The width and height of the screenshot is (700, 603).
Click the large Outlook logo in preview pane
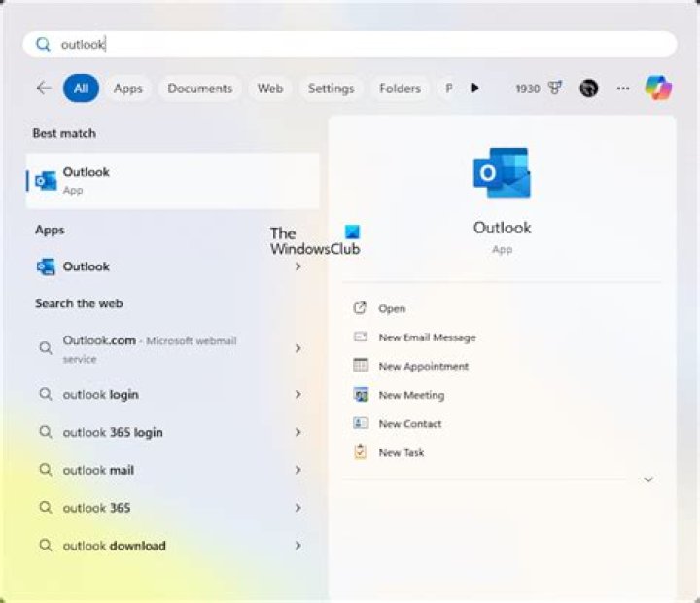click(x=502, y=173)
